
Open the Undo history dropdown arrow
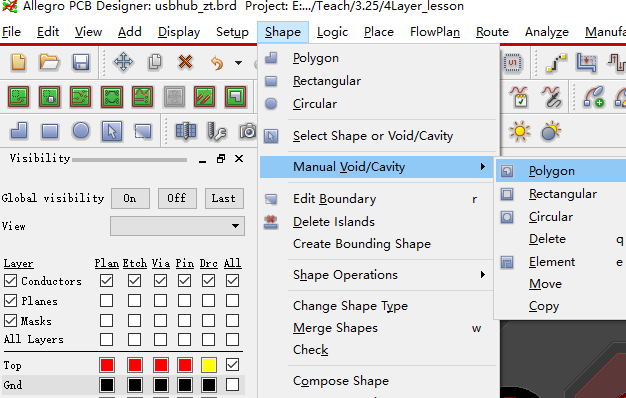pos(238,63)
